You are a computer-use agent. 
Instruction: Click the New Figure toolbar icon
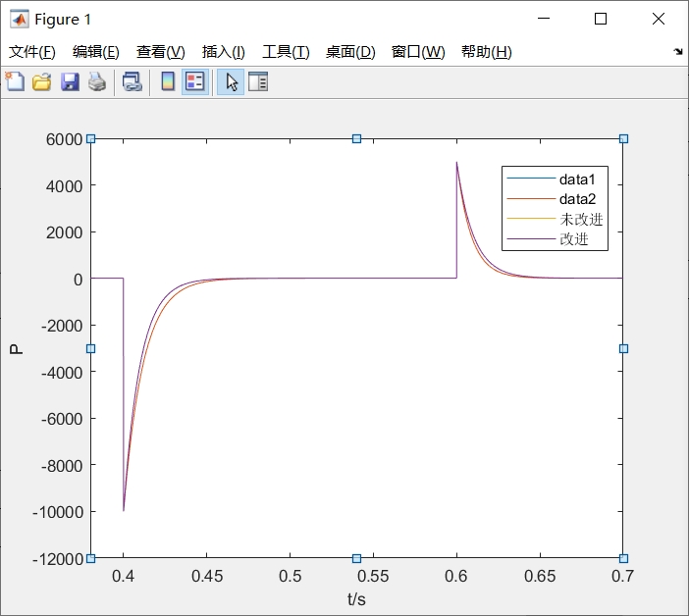pyautogui.click(x=15, y=81)
